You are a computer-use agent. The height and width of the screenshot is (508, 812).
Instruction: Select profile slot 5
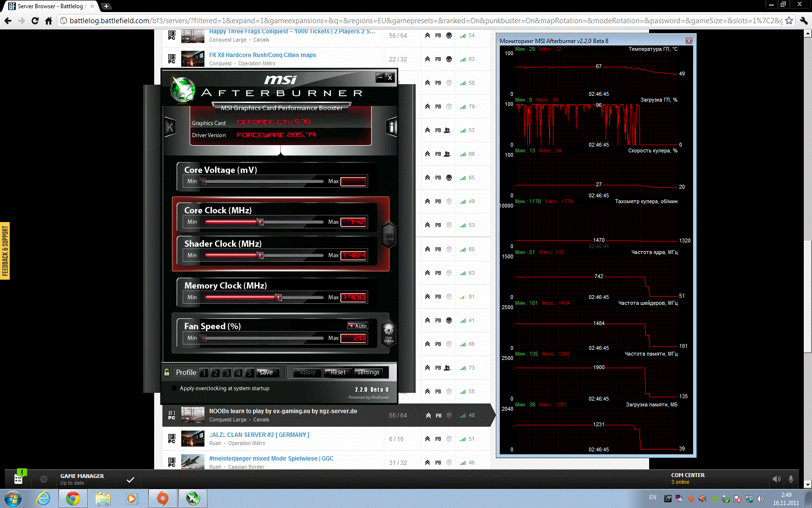pos(249,373)
